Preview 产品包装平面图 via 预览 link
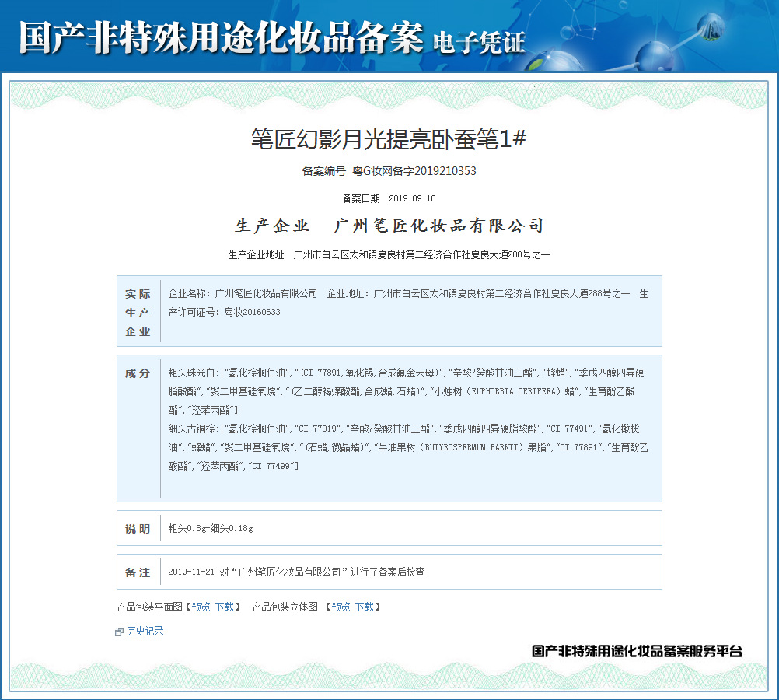Viewport: 779px width, 700px height. (x=201, y=607)
